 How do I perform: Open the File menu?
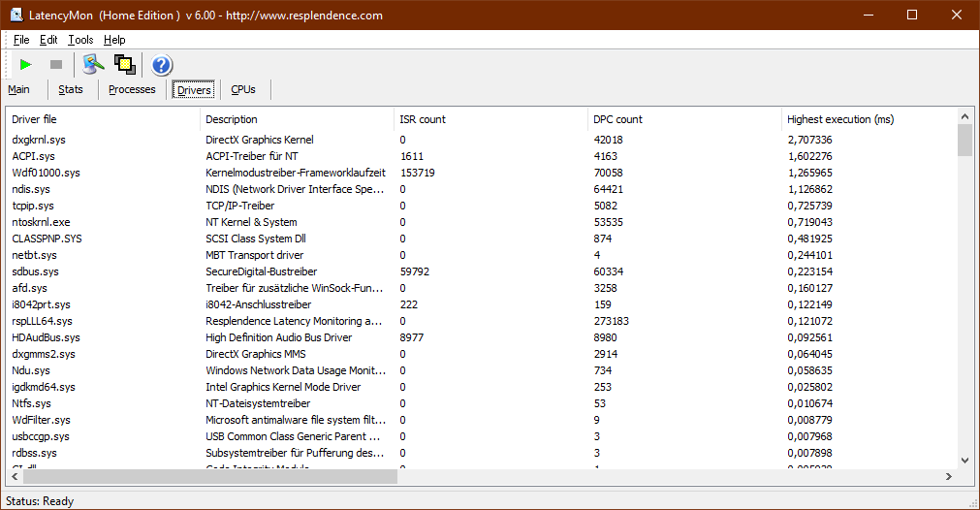(x=21, y=40)
